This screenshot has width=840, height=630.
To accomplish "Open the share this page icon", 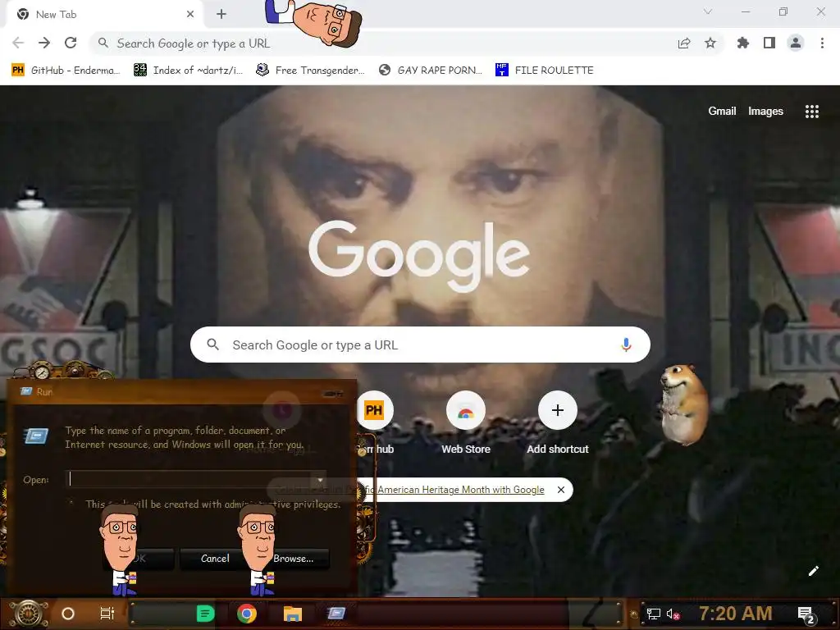I will click(x=684, y=43).
